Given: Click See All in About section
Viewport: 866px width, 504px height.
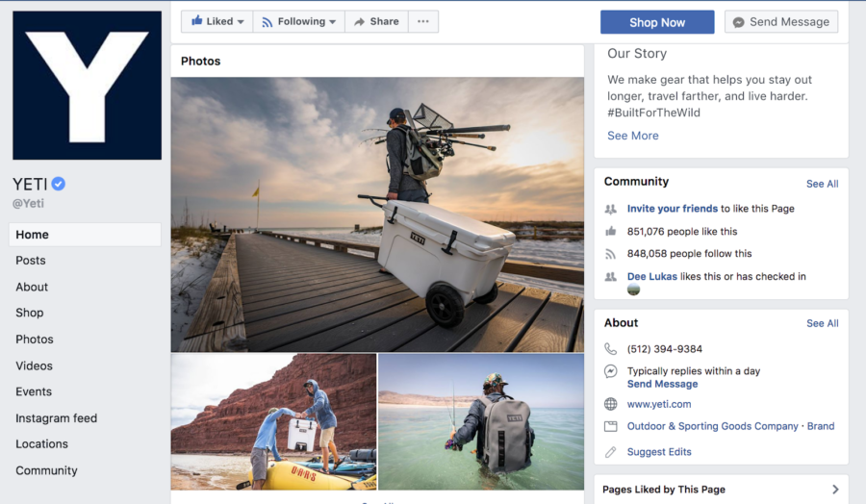Looking at the screenshot, I should pyautogui.click(x=822, y=323).
